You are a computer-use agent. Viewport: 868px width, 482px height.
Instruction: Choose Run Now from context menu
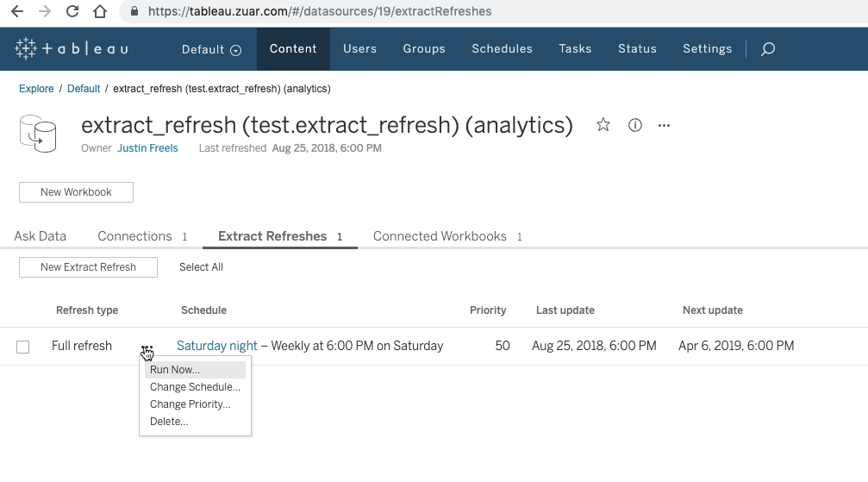[x=195, y=370]
